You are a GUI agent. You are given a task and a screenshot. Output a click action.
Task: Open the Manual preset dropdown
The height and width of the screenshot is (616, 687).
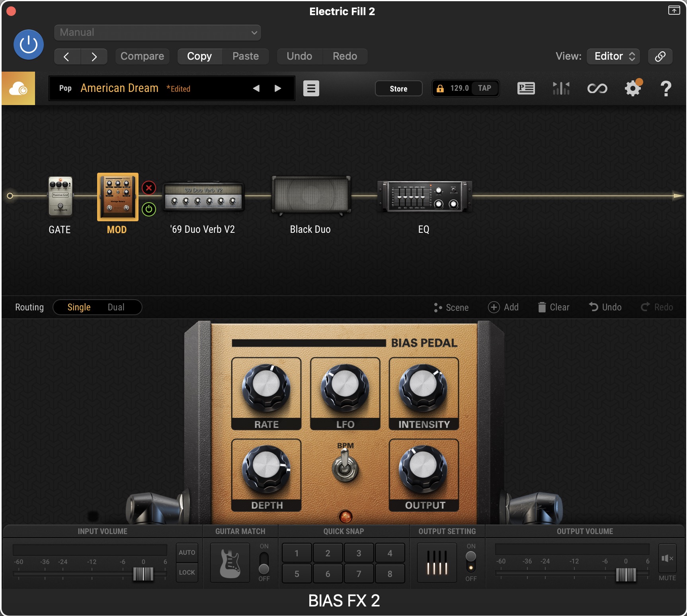point(158,33)
